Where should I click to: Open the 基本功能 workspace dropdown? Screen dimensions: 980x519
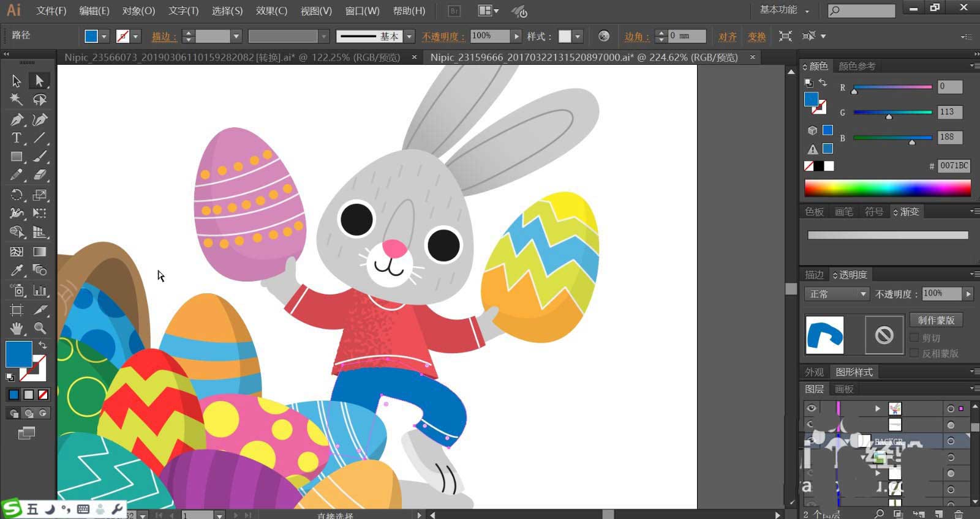coord(784,10)
